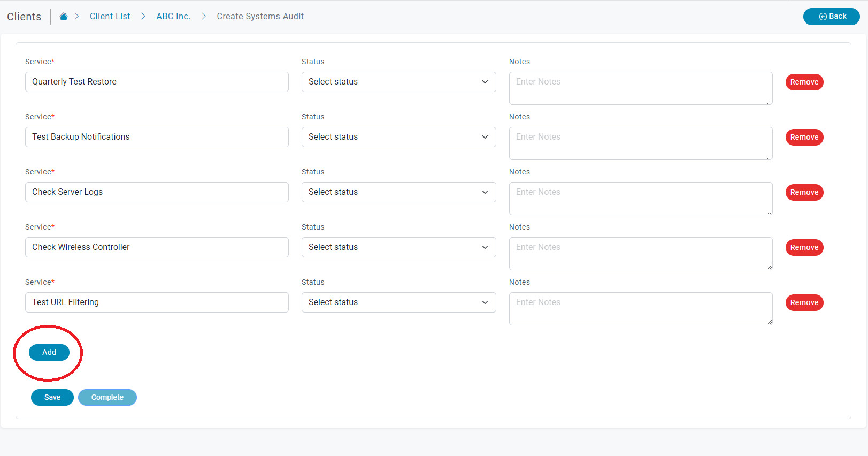Save the systems audit

(52, 397)
